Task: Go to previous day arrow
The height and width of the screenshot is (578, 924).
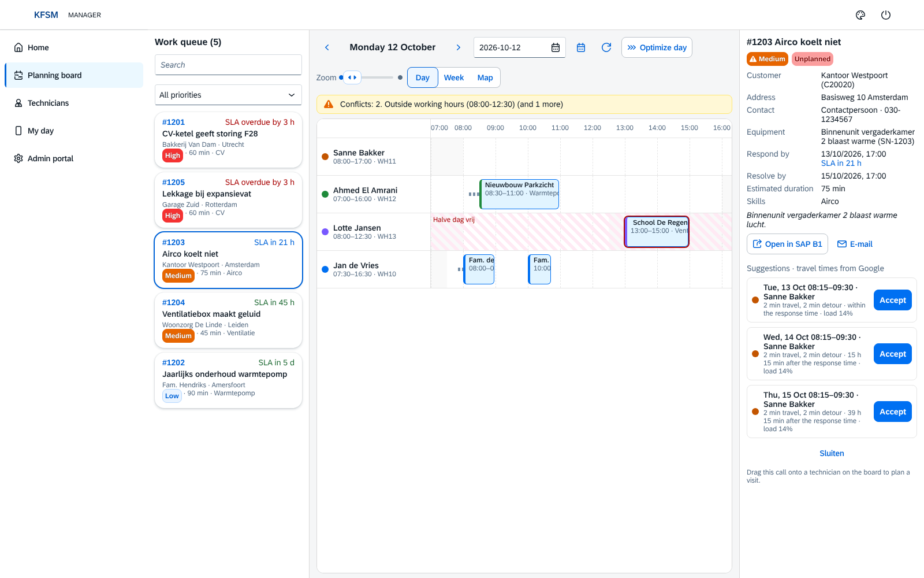Action: (327, 47)
